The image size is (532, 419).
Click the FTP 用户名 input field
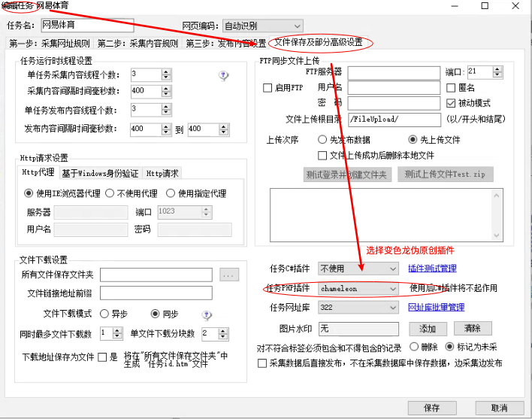[394, 88]
